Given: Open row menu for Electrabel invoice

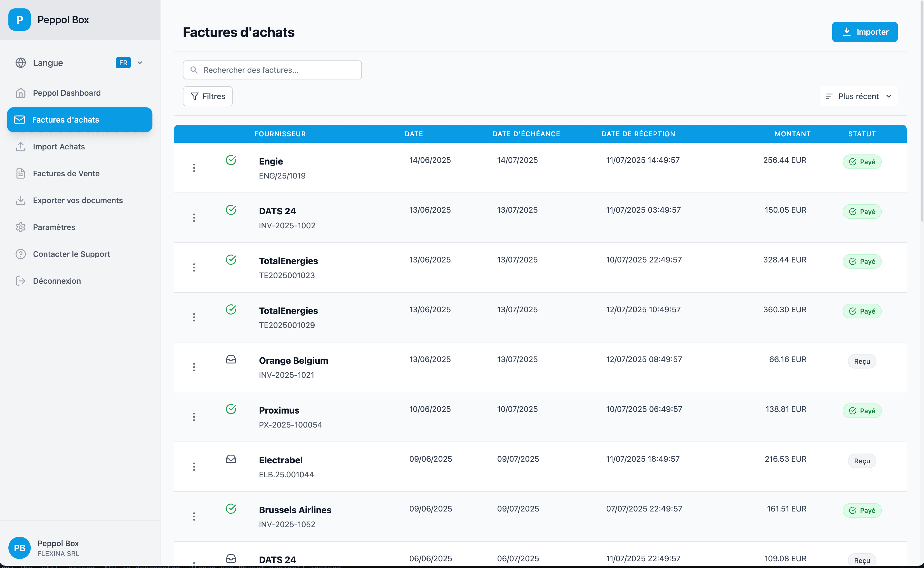Looking at the screenshot, I should click(x=194, y=467).
